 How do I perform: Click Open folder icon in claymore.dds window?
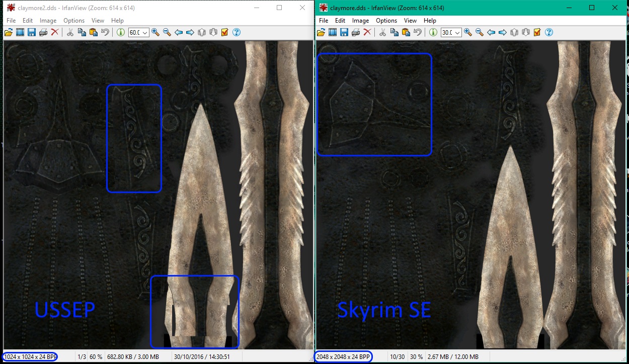321,32
